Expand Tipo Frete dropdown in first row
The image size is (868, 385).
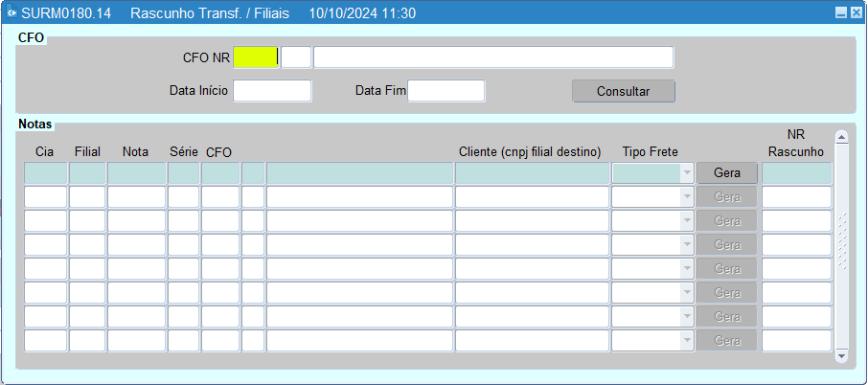point(686,173)
